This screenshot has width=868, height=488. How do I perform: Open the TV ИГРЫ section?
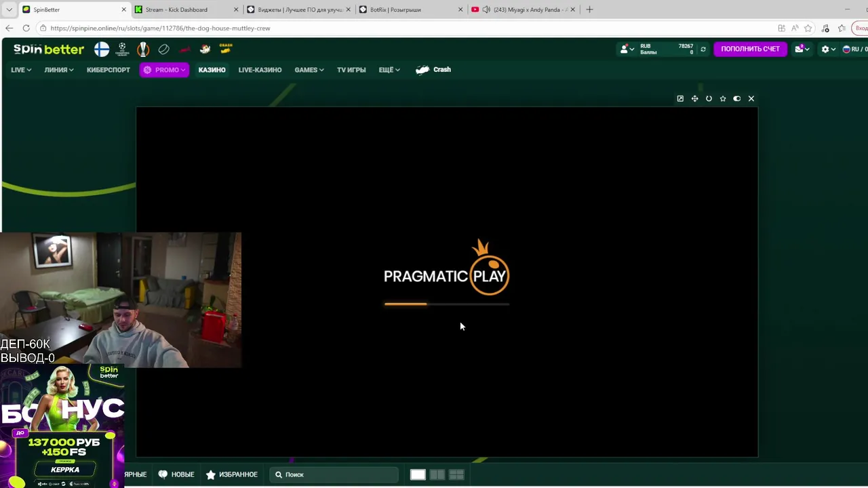coord(351,70)
